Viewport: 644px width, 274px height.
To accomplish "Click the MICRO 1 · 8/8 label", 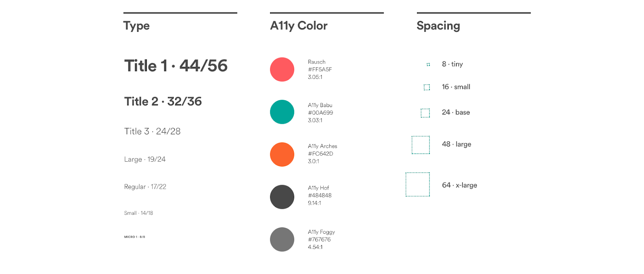I will point(134,237).
